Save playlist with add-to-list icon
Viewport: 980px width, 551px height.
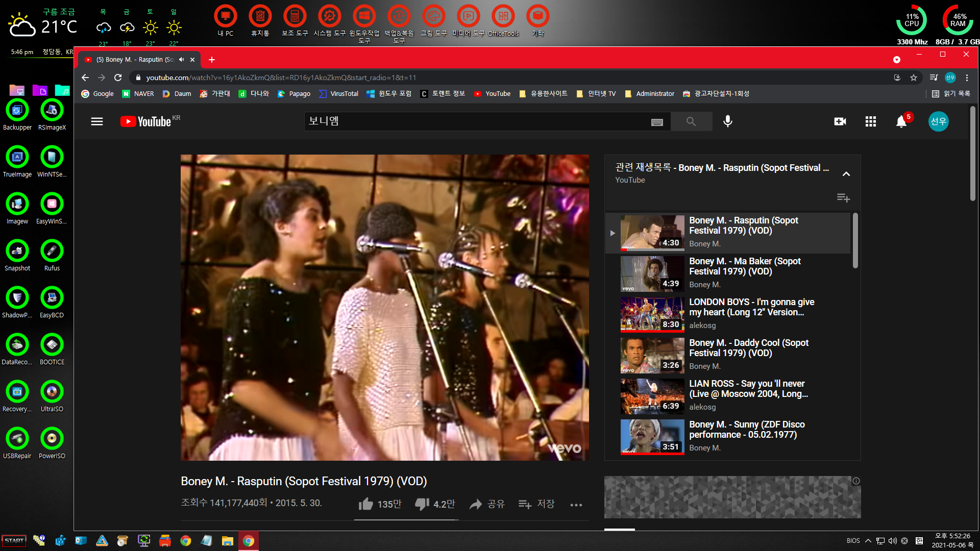click(x=843, y=197)
